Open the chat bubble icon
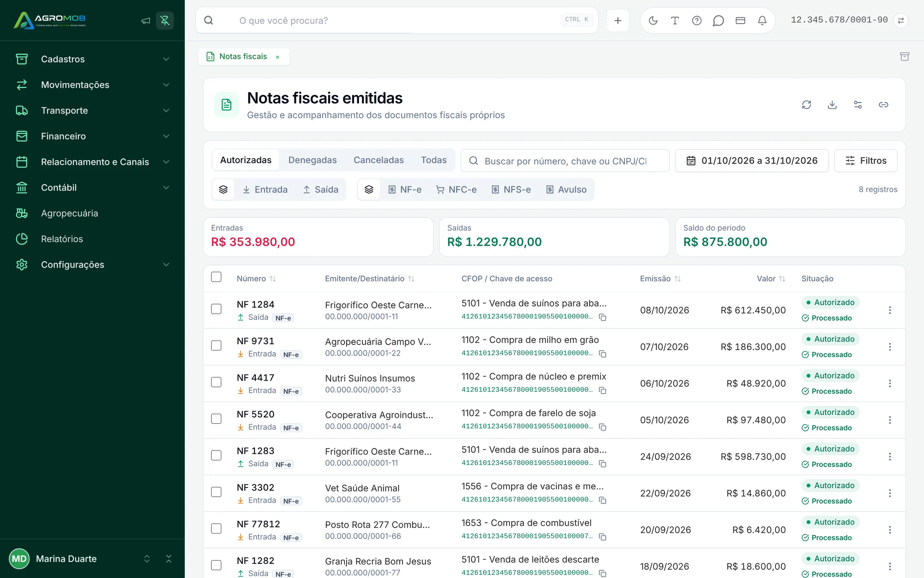This screenshot has height=578, width=924. pyautogui.click(x=718, y=21)
